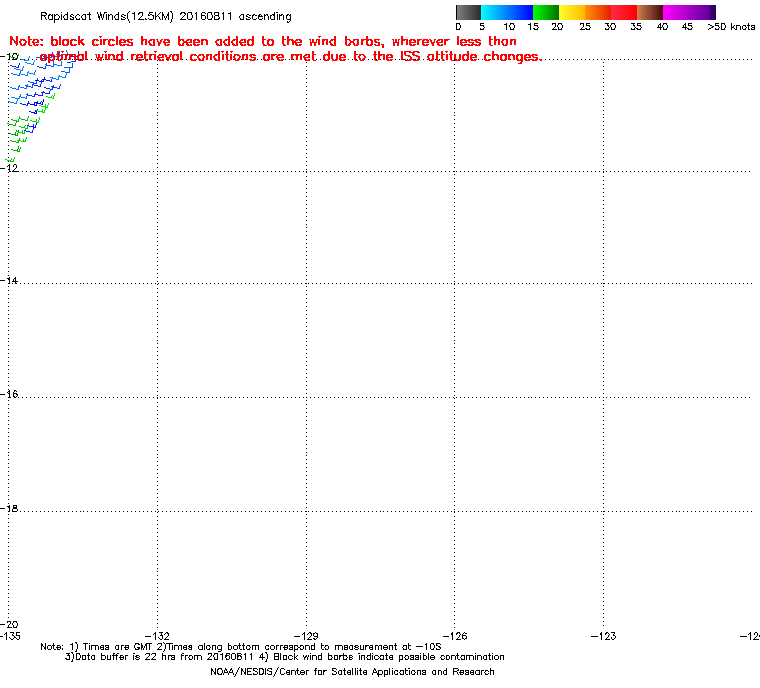The image size is (760, 688).
Task: Click the '15' label under the color bar
Action: pos(533,27)
